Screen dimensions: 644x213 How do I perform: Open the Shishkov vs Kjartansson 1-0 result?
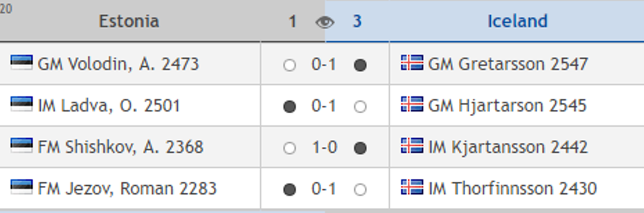[x=325, y=147]
